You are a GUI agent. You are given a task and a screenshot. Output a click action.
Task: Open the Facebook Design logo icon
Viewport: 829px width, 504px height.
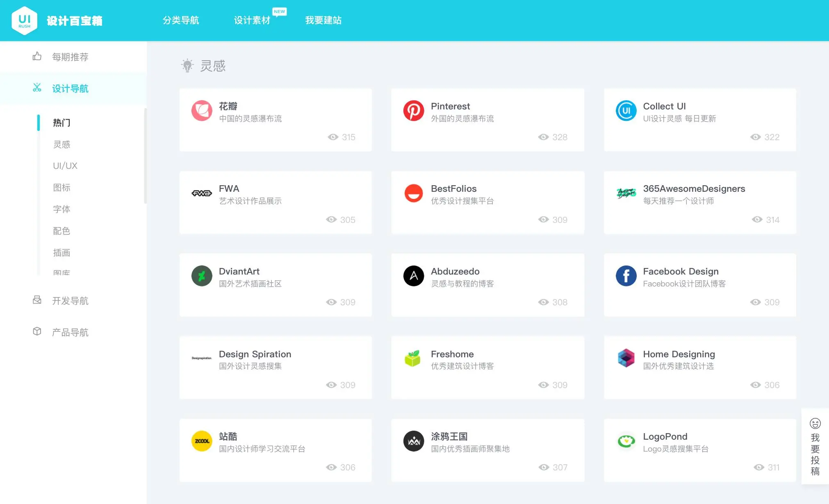(626, 276)
